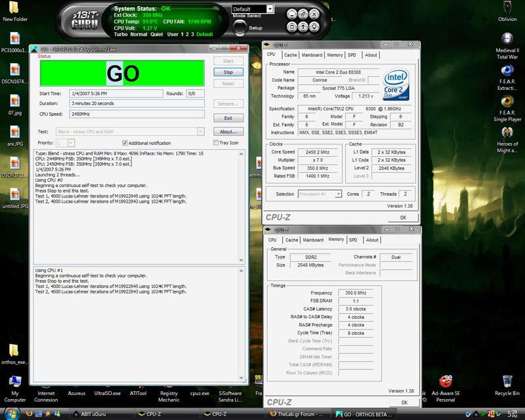Click OK in the upper CPU-Z window
This screenshot has width=525, height=420.
(403, 217)
